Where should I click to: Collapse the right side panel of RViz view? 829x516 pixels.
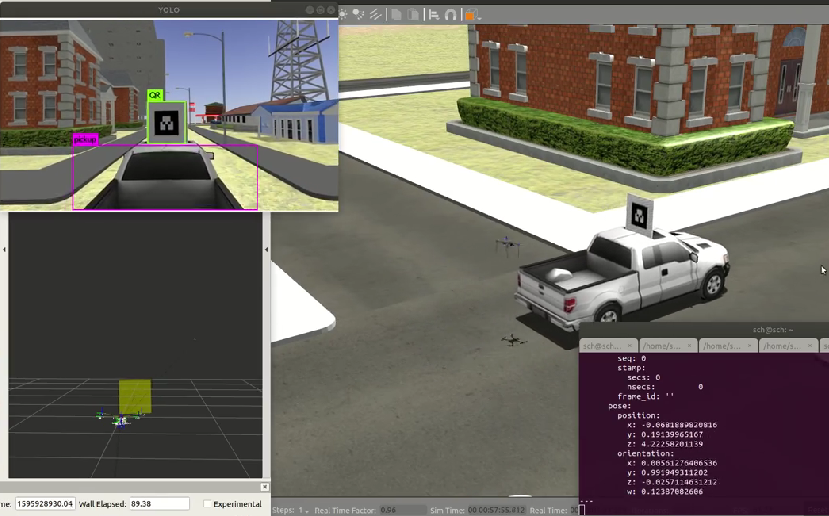(x=266, y=249)
